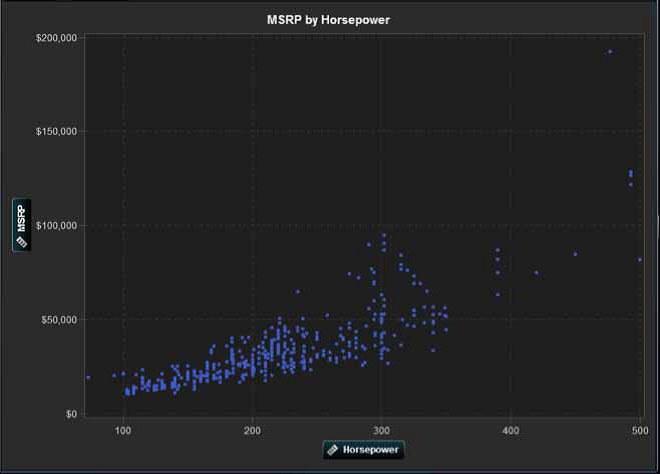Click the 100 horsepower axis label

pos(123,431)
